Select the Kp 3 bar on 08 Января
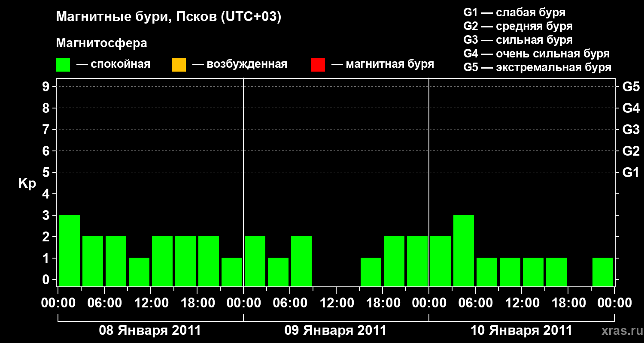 (70, 250)
